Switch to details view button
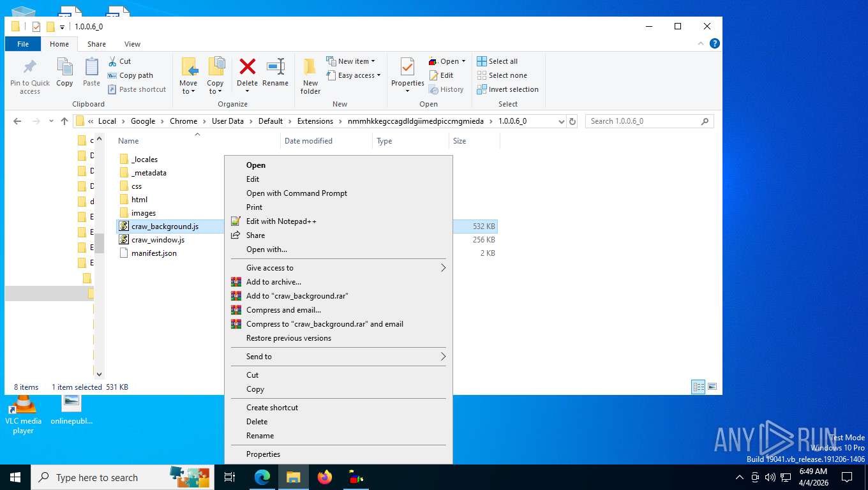This screenshot has height=490, width=868. 699,387
